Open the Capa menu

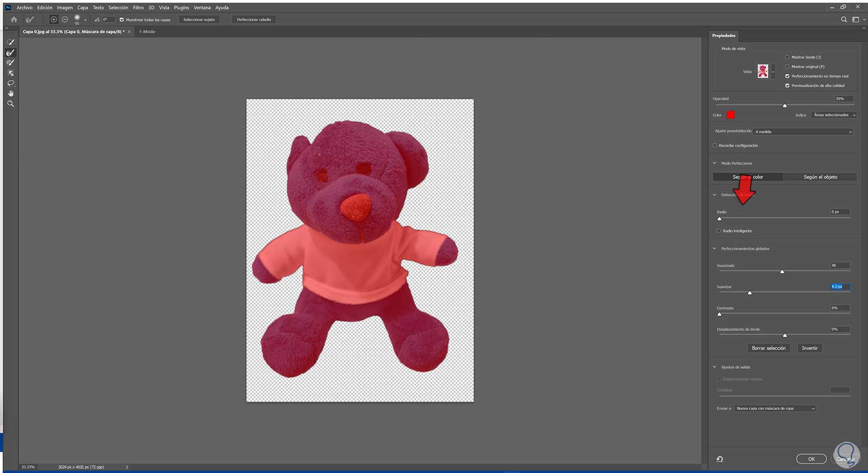click(82, 8)
